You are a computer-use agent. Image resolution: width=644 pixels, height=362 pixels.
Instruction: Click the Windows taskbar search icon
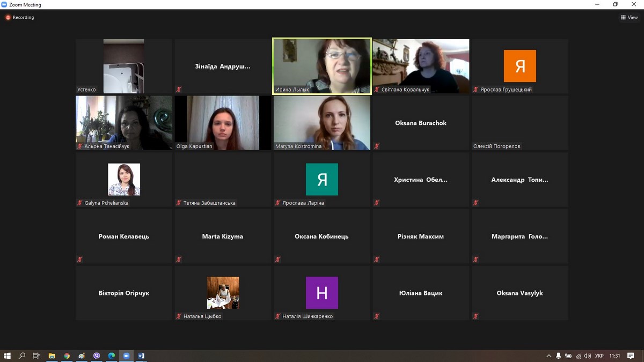click(x=22, y=356)
